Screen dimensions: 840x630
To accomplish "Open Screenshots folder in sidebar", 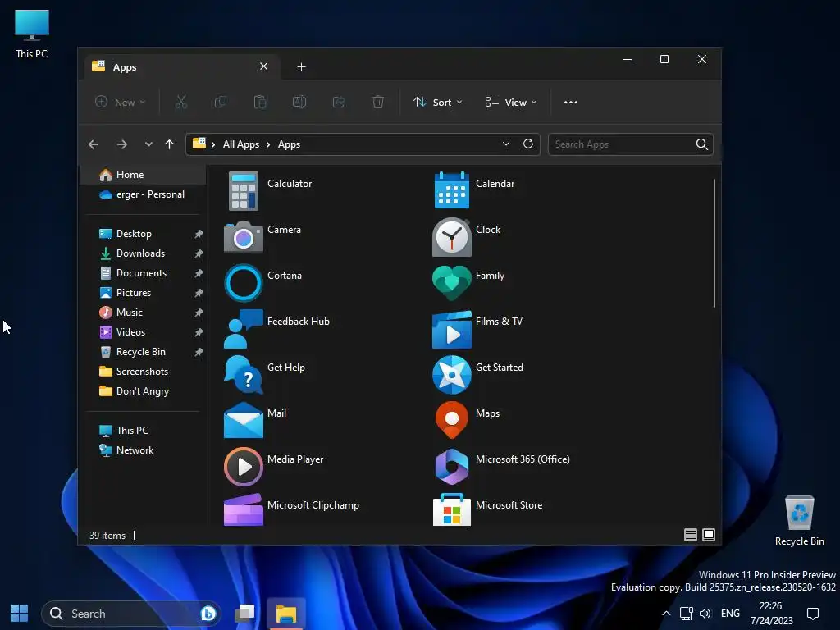I will click(143, 372).
